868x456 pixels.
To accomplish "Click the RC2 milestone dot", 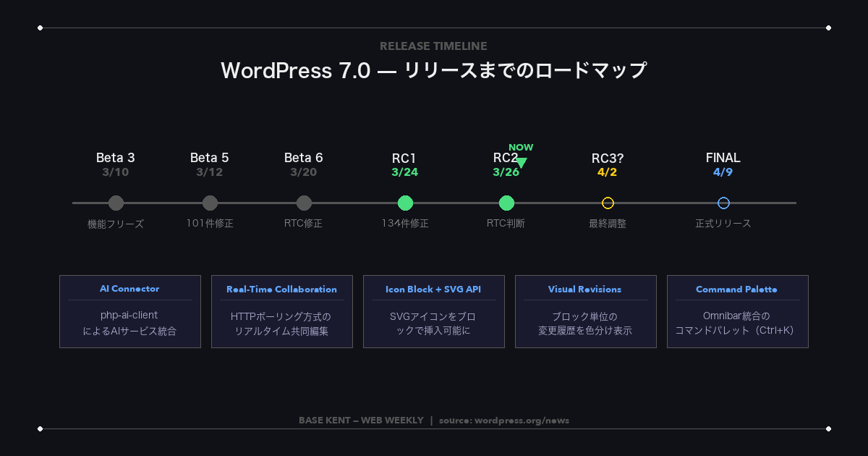I will tap(506, 203).
